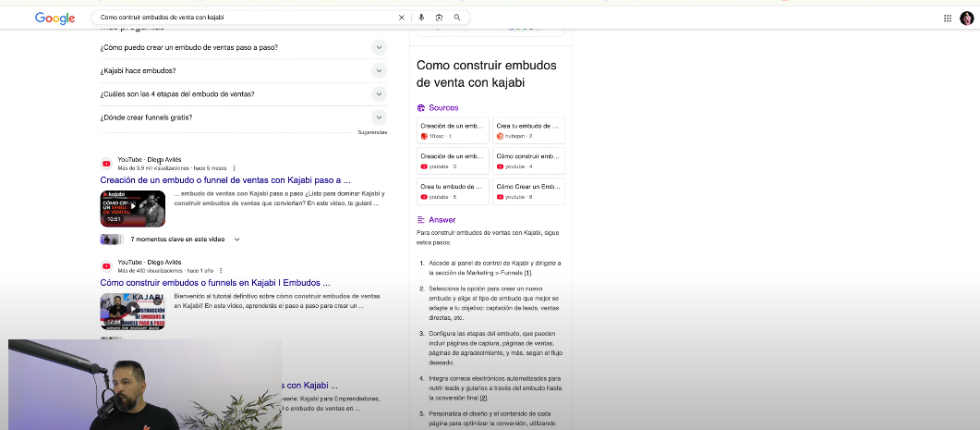Expand "¿Cuáles son las 4 etapas del embudo de ventas?"

tap(243, 94)
